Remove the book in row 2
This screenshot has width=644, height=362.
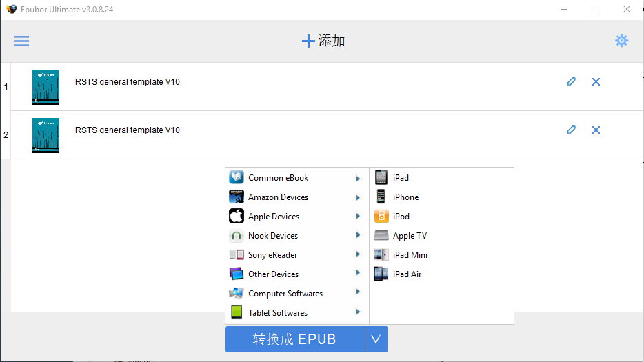[x=596, y=130]
